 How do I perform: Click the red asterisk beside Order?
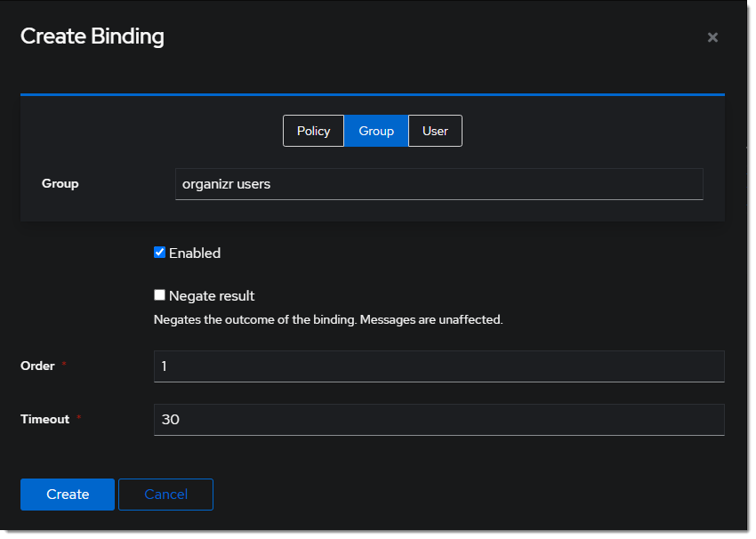click(x=64, y=366)
